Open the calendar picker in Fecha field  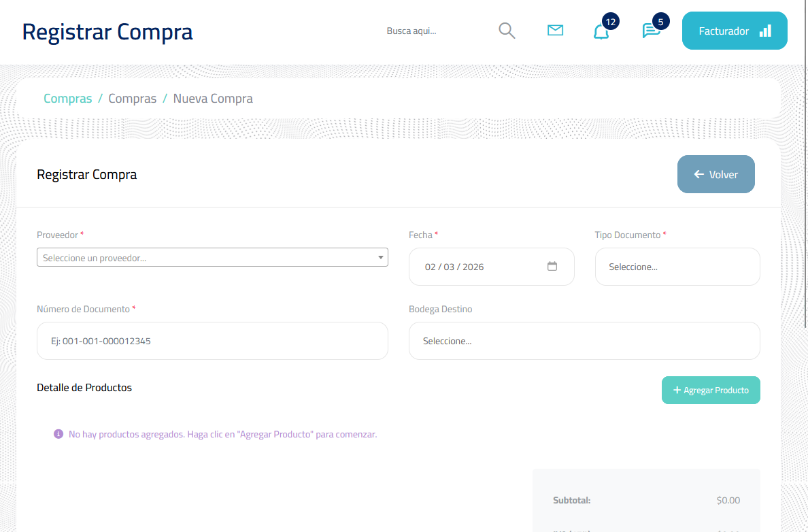552,267
